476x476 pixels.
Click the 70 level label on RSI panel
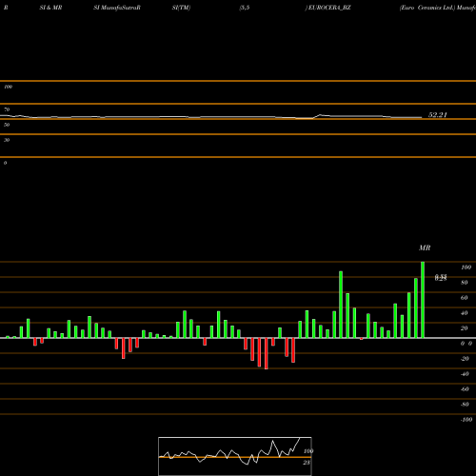[x=7, y=109]
